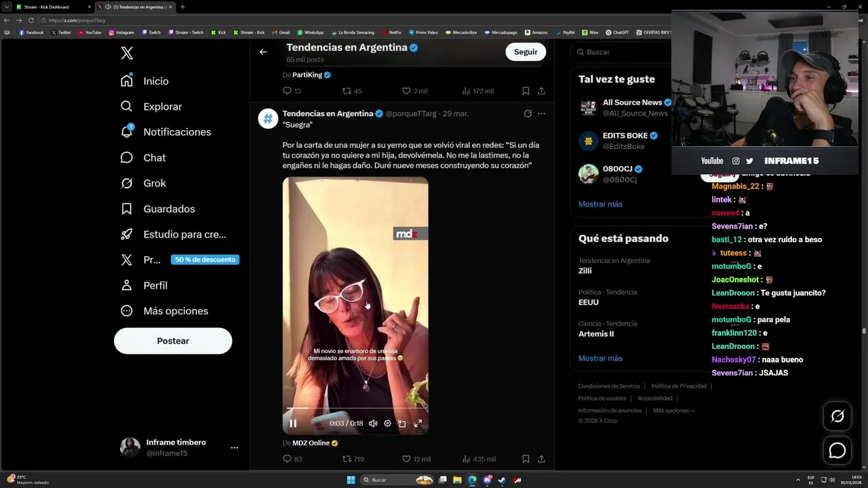Open Condiciones de Servicio link
Viewport: 868px width, 488px height.
(608, 386)
